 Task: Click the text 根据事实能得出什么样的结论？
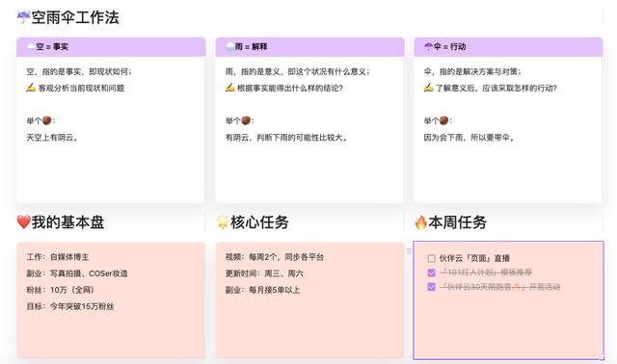(290, 88)
